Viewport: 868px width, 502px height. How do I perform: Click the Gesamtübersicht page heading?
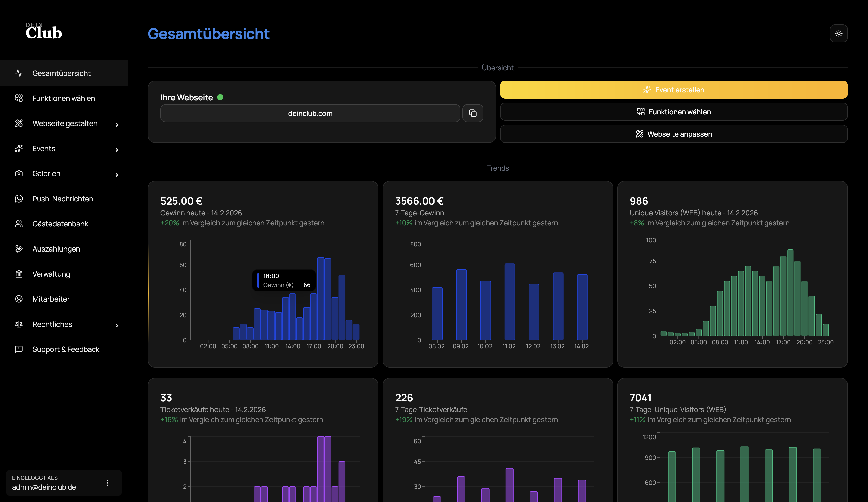point(209,34)
